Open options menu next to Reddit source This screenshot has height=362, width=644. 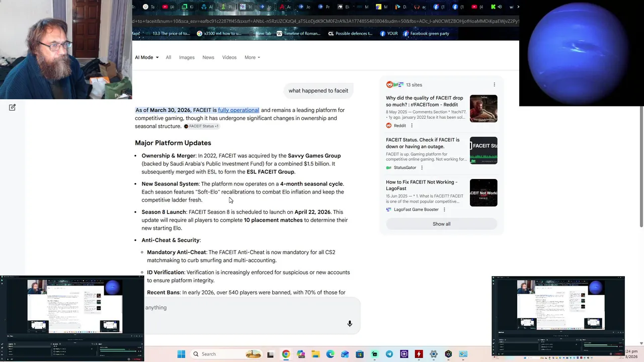[412, 126]
